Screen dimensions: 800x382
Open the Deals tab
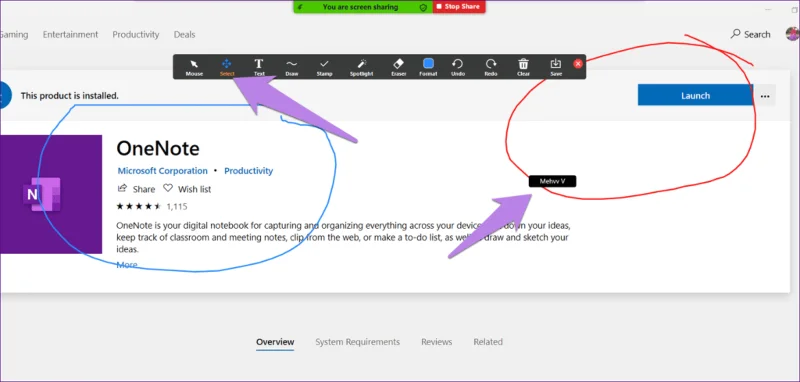point(184,35)
